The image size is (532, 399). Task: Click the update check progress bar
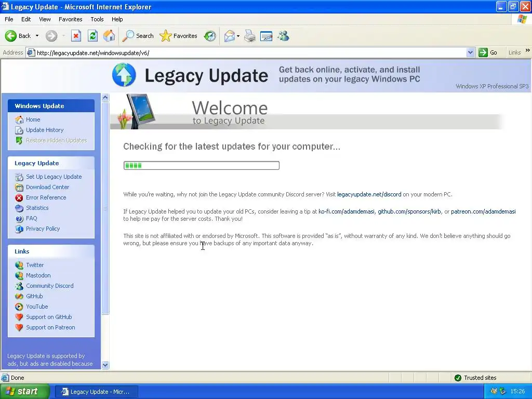(x=202, y=166)
